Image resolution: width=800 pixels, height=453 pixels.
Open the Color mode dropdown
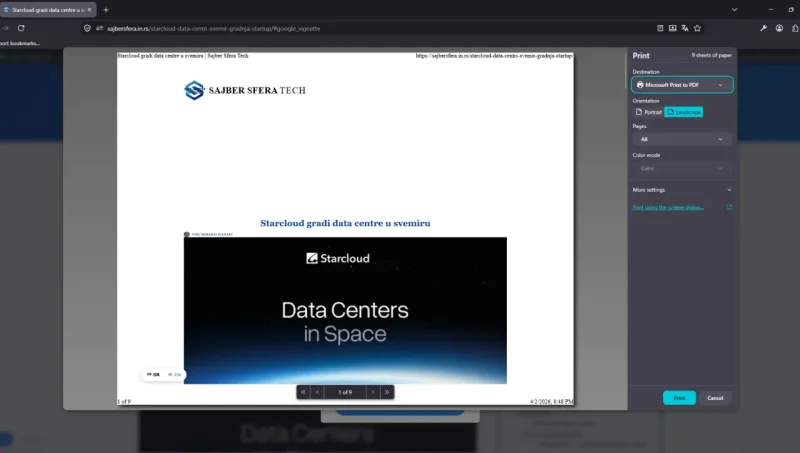pos(682,168)
